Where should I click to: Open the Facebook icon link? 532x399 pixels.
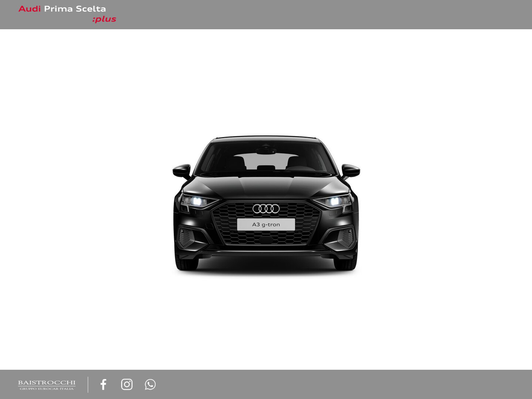point(103,384)
